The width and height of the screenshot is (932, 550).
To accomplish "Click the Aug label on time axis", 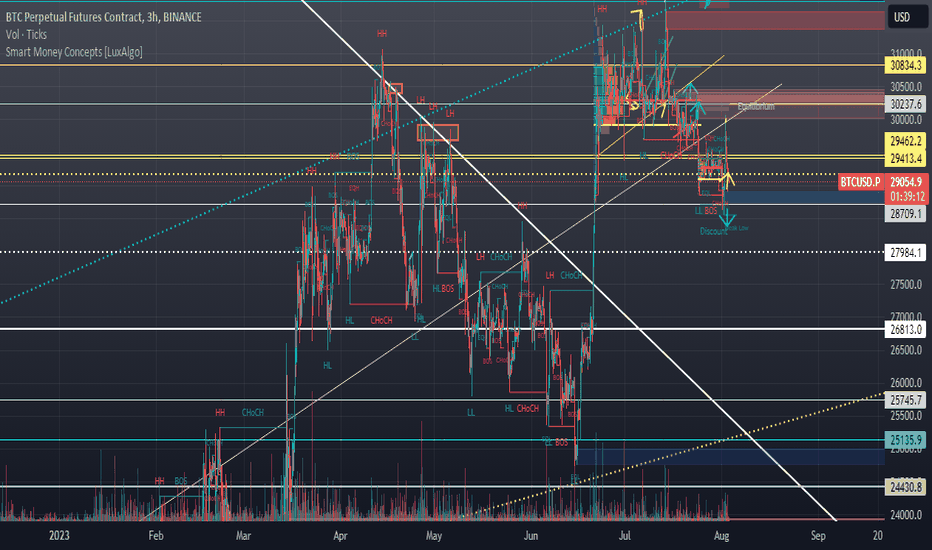I will pyautogui.click(x=721, y=536).
